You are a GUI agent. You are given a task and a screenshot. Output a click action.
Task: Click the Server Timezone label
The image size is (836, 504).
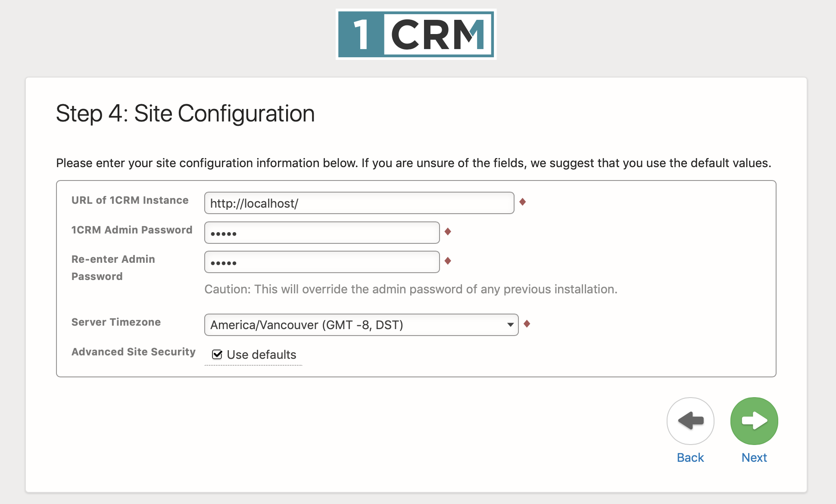coord(116,322)
